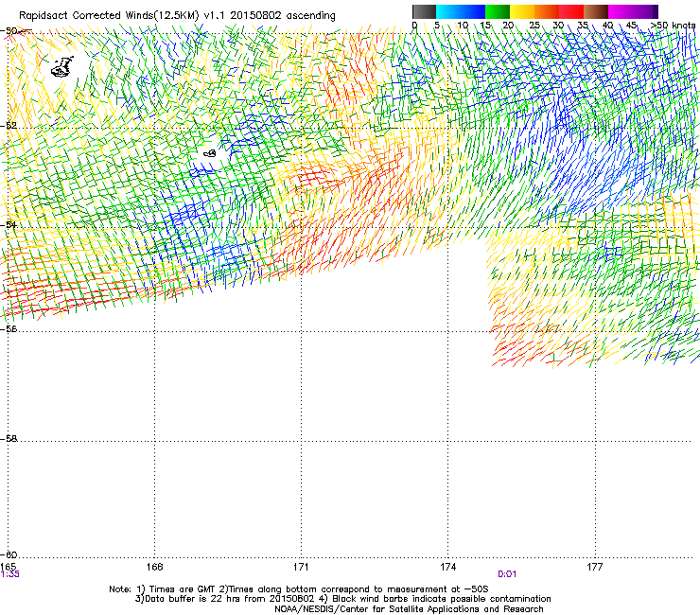The width and height of the screenshot is (700, 615).
Task: Click the longitude label 177
Action: 594,567
